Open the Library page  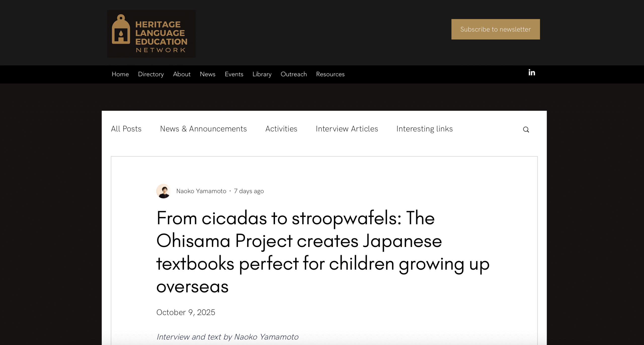262,74
